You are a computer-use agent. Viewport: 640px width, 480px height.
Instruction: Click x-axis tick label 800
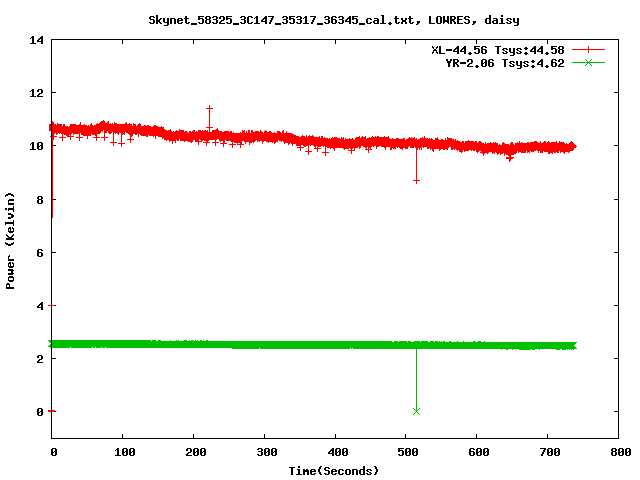click(x=621, y=452)
